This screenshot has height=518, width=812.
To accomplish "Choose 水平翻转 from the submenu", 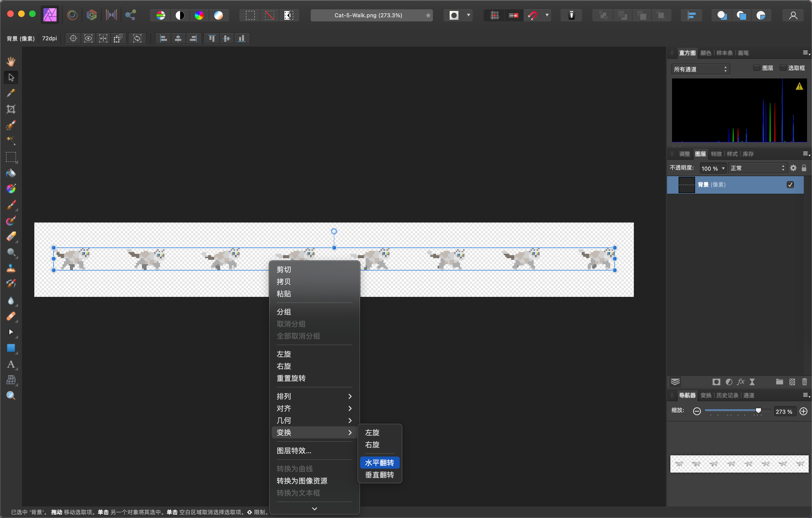I will (379, 463).
